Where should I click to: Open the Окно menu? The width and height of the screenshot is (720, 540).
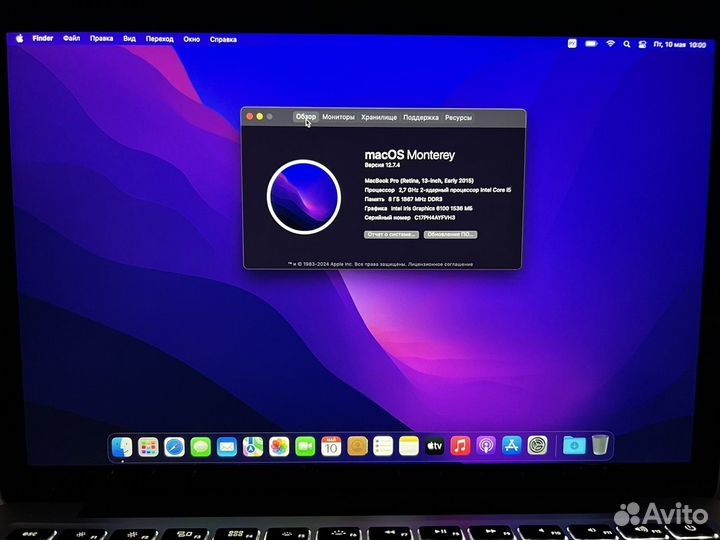(192, 39)
